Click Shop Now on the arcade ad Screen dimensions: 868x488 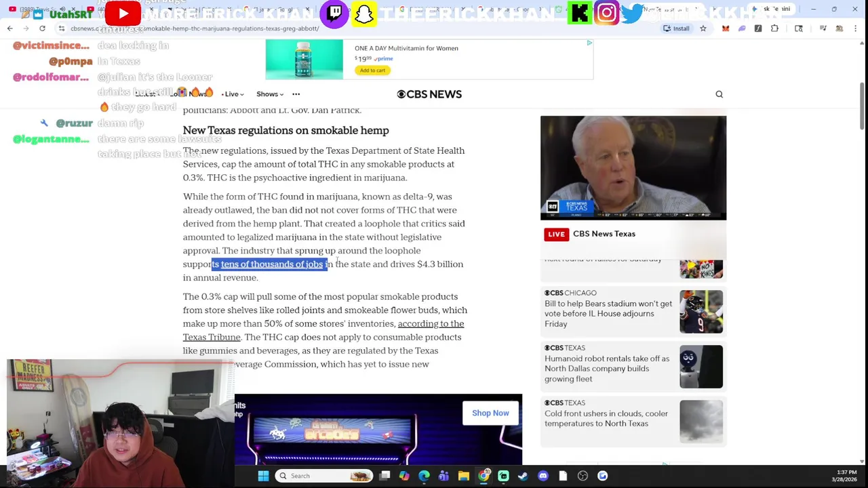[x=490, y=413]
